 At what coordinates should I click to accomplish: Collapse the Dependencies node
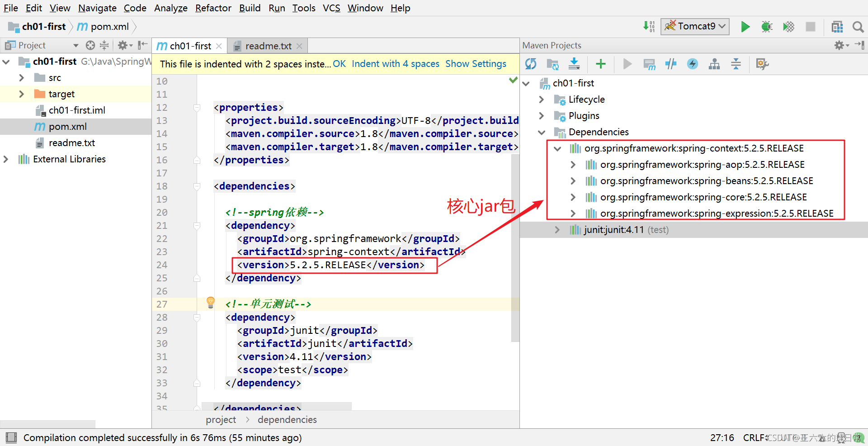[x=541, y=132]
